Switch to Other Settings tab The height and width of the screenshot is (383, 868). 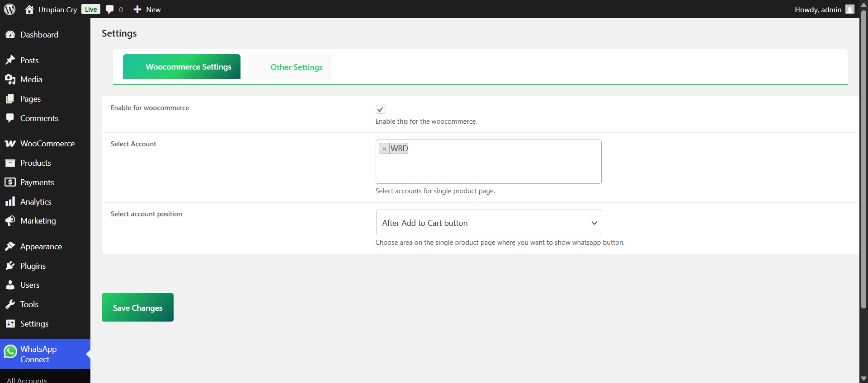pyautogui.click(x=290, y=67)
